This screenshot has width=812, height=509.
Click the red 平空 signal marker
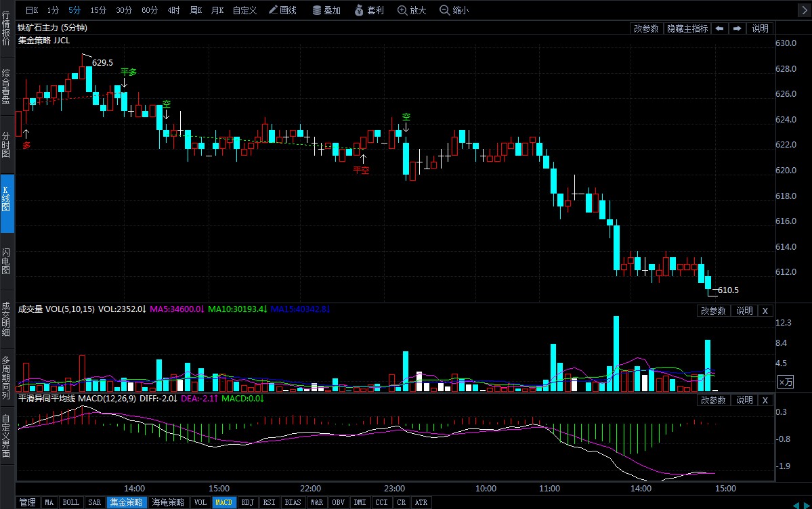click(x=362, y=170)
